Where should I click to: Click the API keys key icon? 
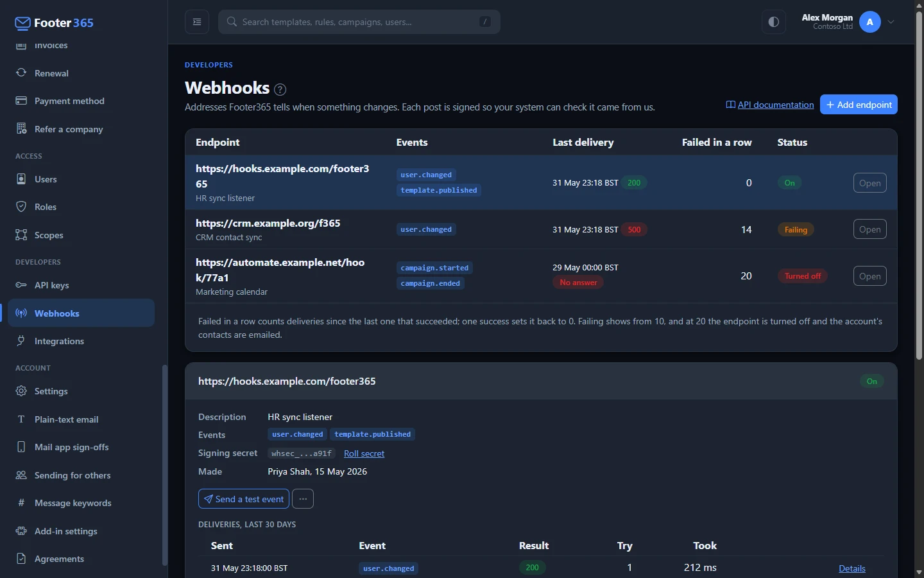pos(21,285)
